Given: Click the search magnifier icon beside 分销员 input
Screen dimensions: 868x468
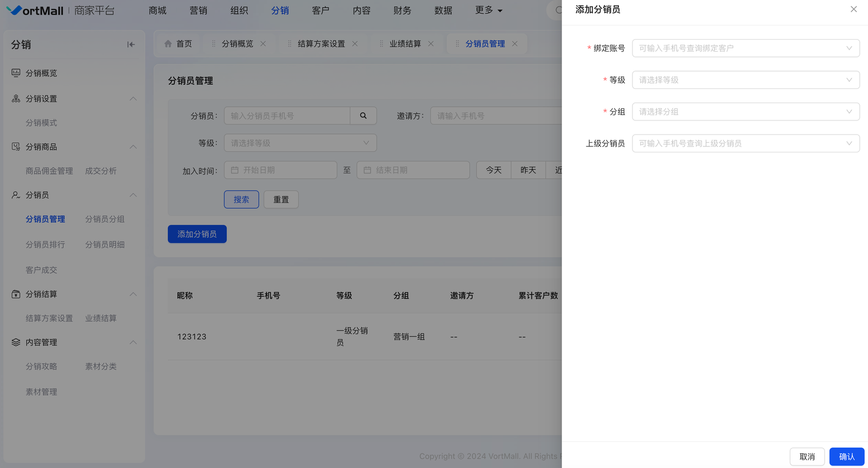Looking at the screenshot, I should tap(363, 116).
